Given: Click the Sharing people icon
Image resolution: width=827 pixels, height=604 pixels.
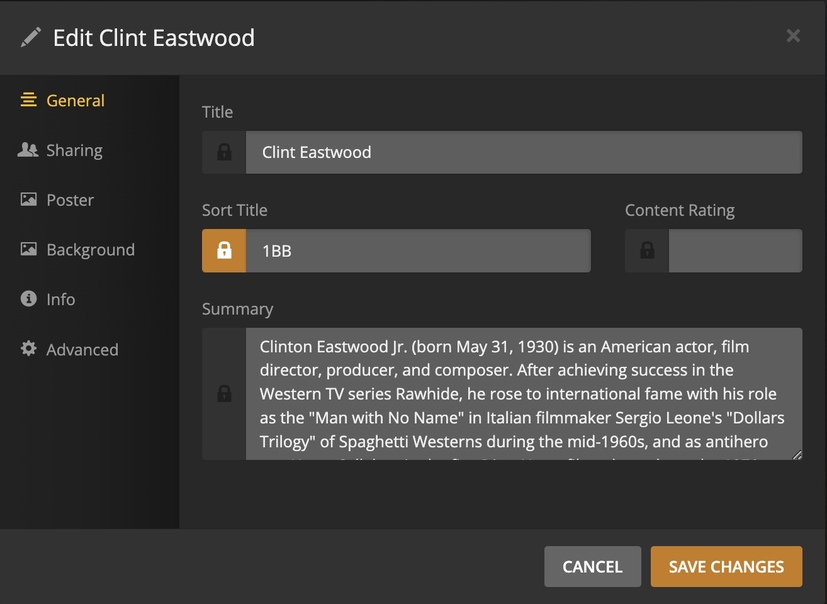Looking at the screenshot, I should click(x=28, y=150).
